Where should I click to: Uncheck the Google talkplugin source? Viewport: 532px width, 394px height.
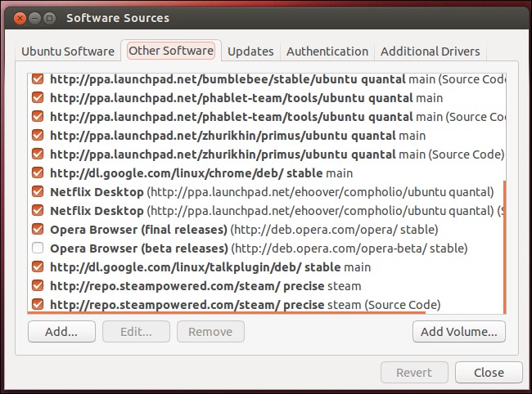38,267
